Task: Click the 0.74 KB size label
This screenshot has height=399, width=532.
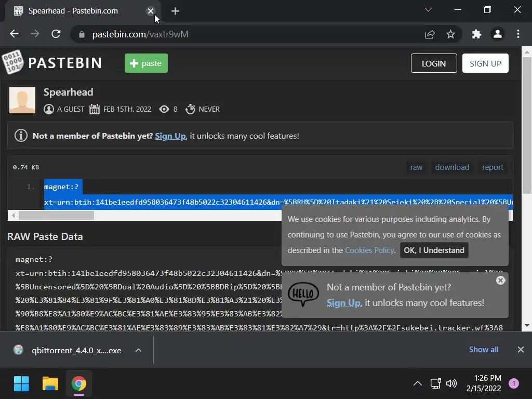Action: 26,167
